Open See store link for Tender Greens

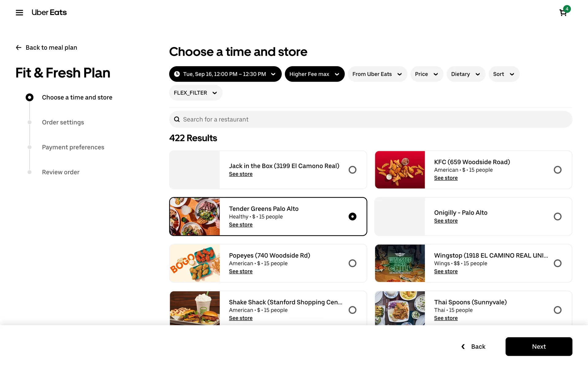[x=241, y=224]
